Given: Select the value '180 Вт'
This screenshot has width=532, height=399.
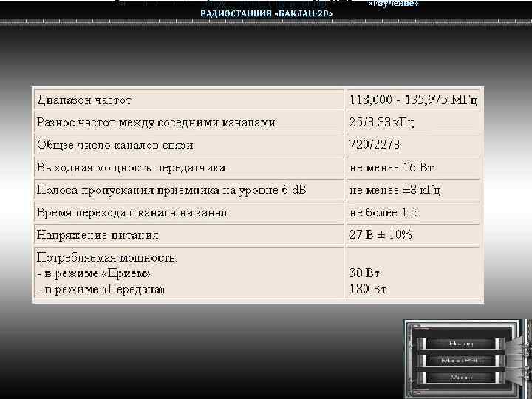Looking at the screenshot, I should coord(368,290).
